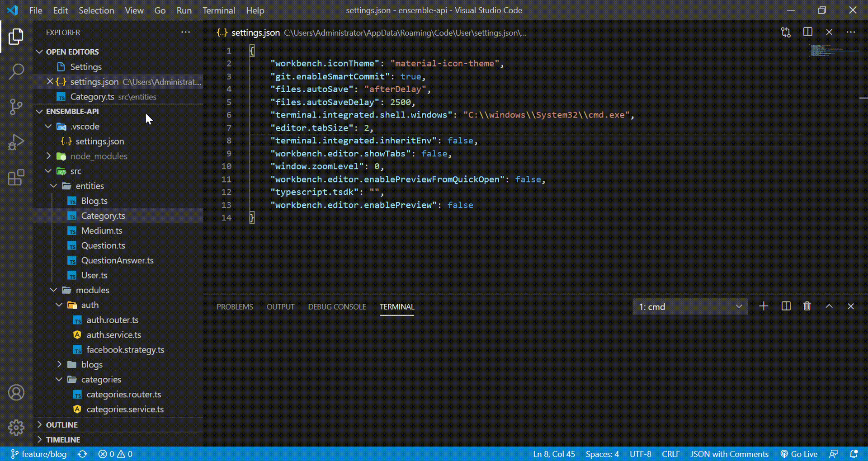Open categories.router.ts file
868x461 pixels.
coord(118,395)
